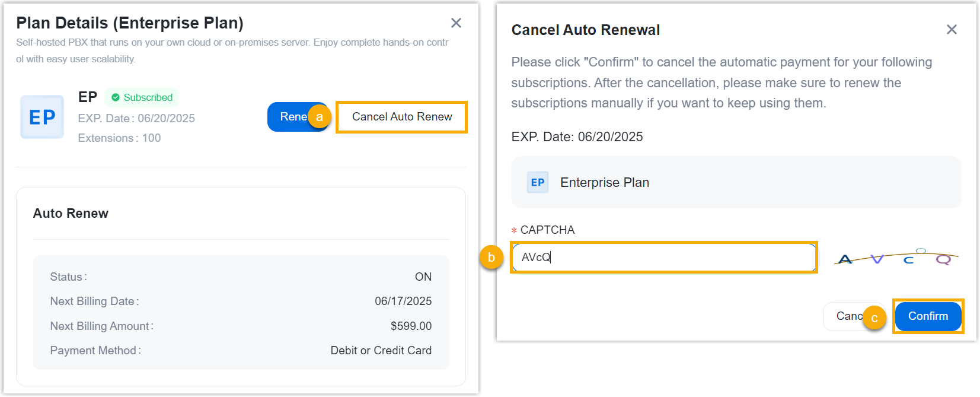
Task: Click the Auto Renew section heading
Action: (x=71, y=214)
